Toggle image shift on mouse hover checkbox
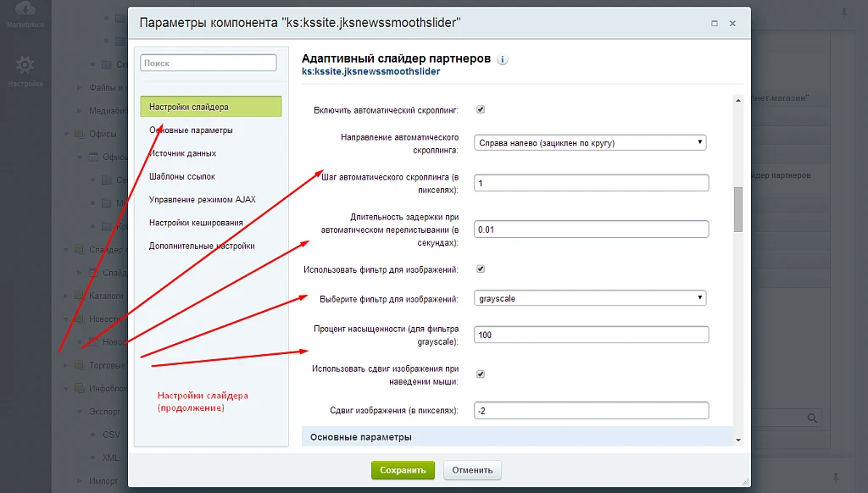The width and height of the screenshot is (868, 493). pyautogui.click(x=481, y=374)
